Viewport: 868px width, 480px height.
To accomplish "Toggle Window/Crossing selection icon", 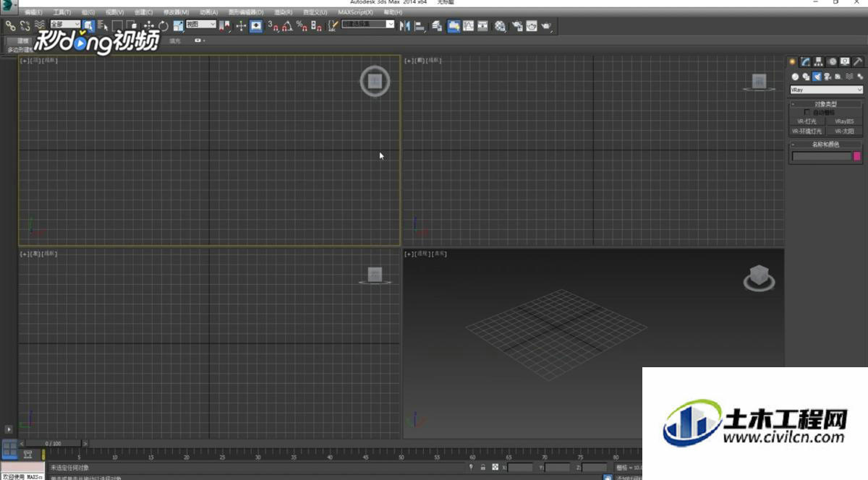I will coord(132,25).
